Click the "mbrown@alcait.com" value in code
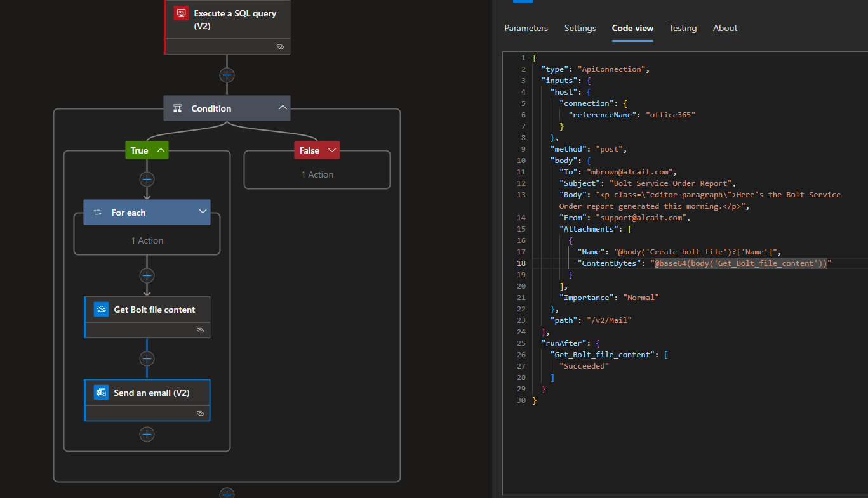The width and height of the screenshot is (868, 498). (x=629, y=172)
